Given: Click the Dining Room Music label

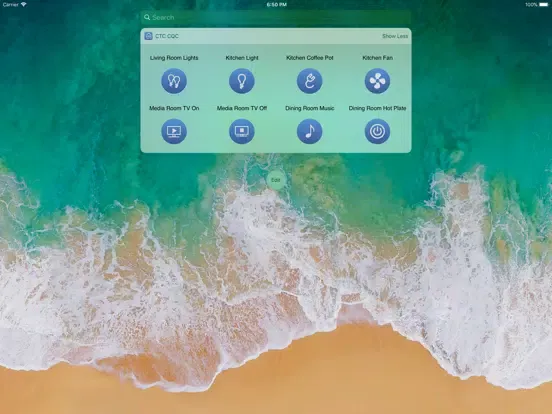Looking at the screenshot, I should (309, 108).
